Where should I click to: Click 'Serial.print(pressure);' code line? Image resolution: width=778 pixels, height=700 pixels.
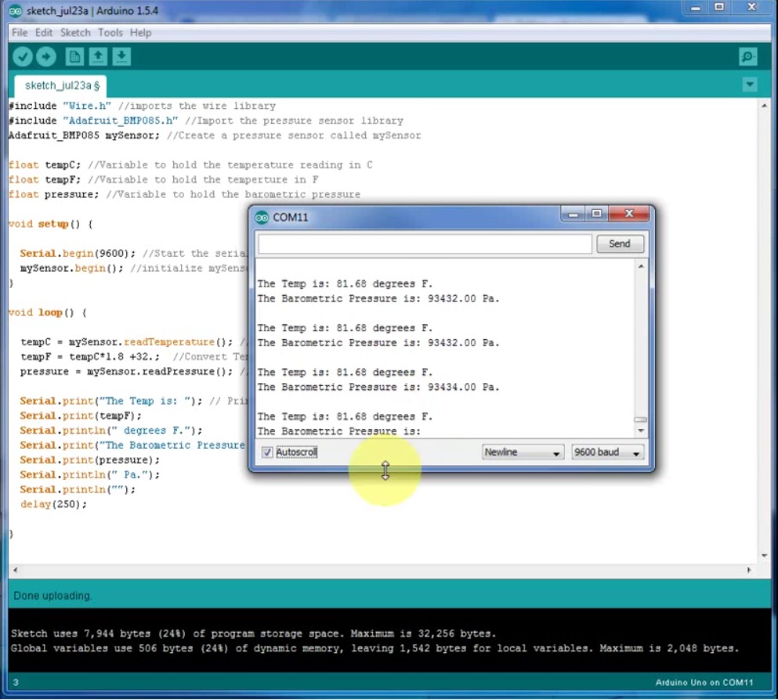90,460
